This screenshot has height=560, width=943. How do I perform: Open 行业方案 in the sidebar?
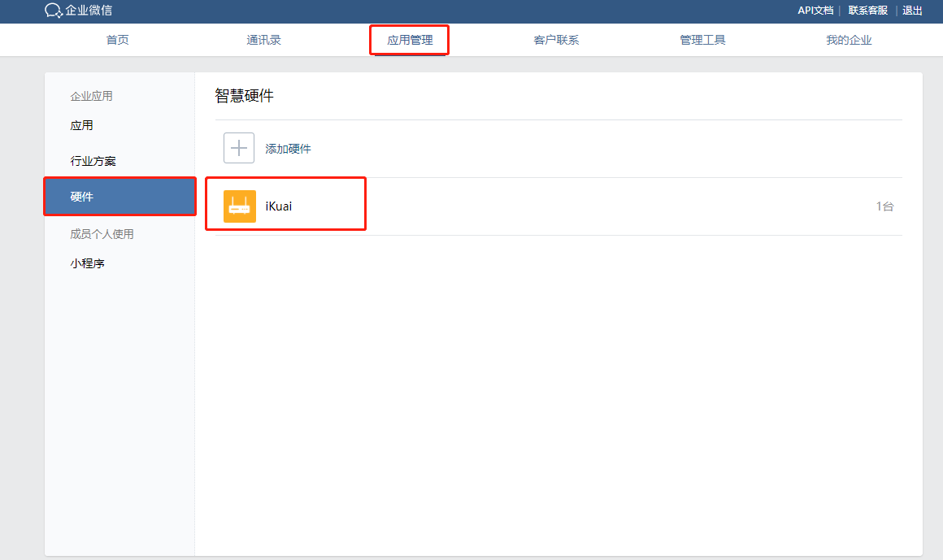[93, 161]
